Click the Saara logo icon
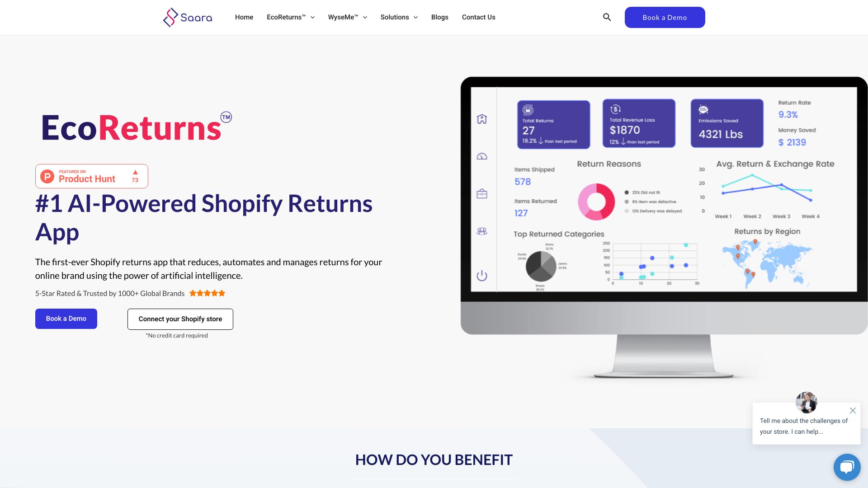This screenshot has height=488, width=868. 170,17
